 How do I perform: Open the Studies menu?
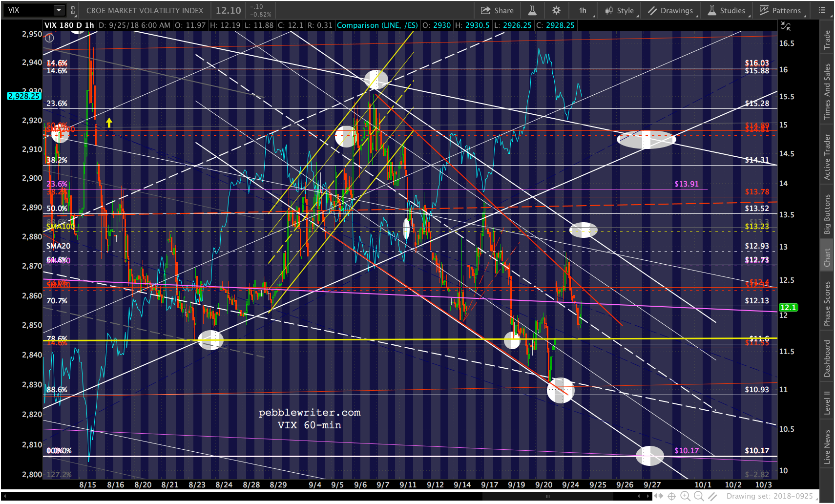[x=727, y=10]
